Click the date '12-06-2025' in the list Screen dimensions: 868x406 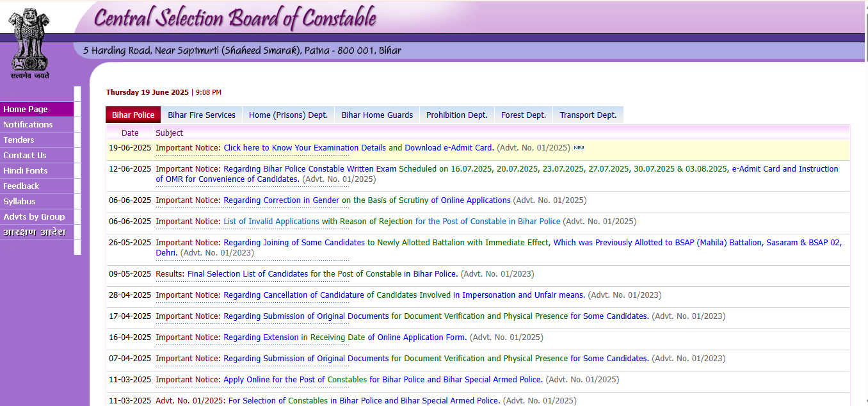130,169
